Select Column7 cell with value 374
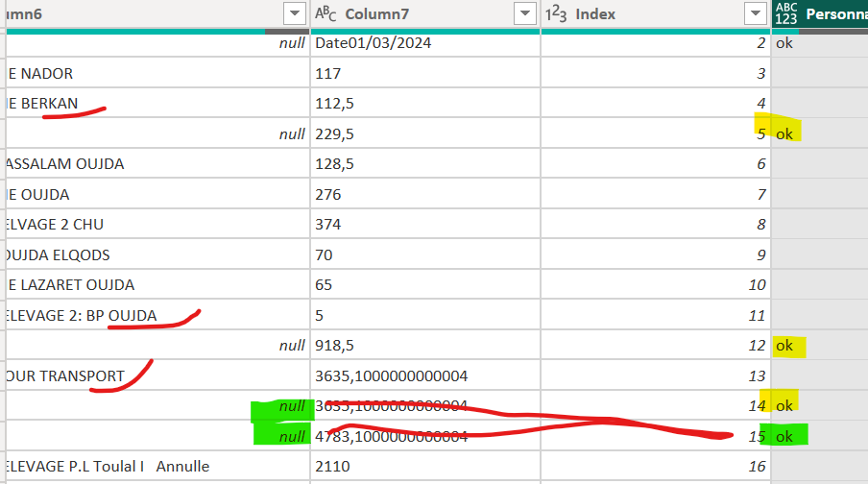Screen dimensions: 868x484 pyautogui.click(x=425, y=225)
